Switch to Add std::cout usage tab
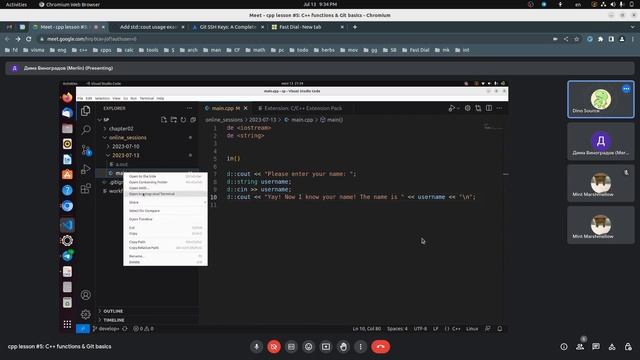Image resolution: width=640 pixels, height=360 pixels. 148,27
